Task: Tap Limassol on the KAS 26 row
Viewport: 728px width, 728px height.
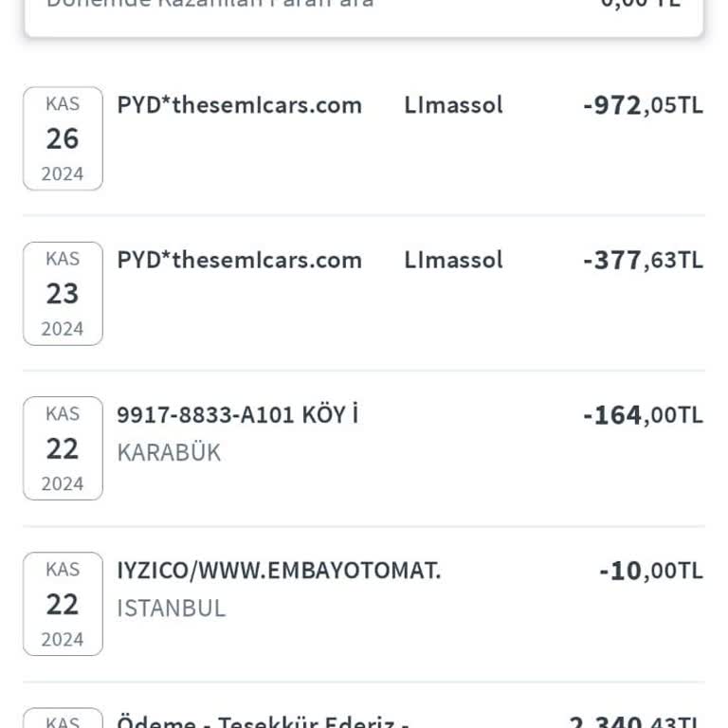Action: (453, 105)
